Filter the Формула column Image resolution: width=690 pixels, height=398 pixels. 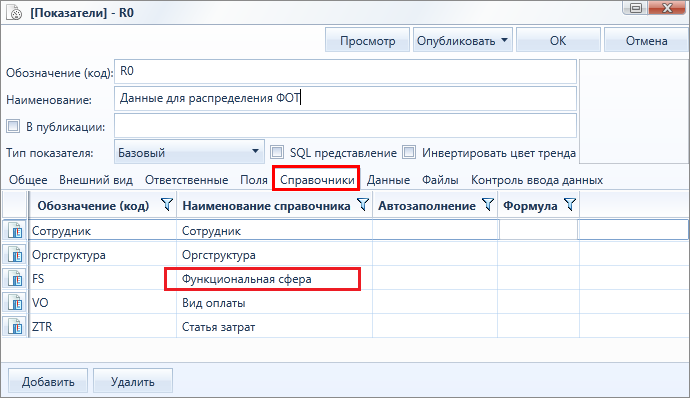click(570, 205)
